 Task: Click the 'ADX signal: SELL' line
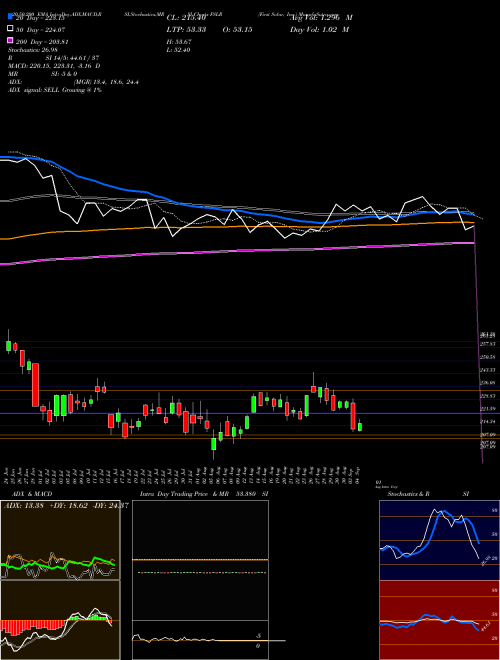pos(55,90)
